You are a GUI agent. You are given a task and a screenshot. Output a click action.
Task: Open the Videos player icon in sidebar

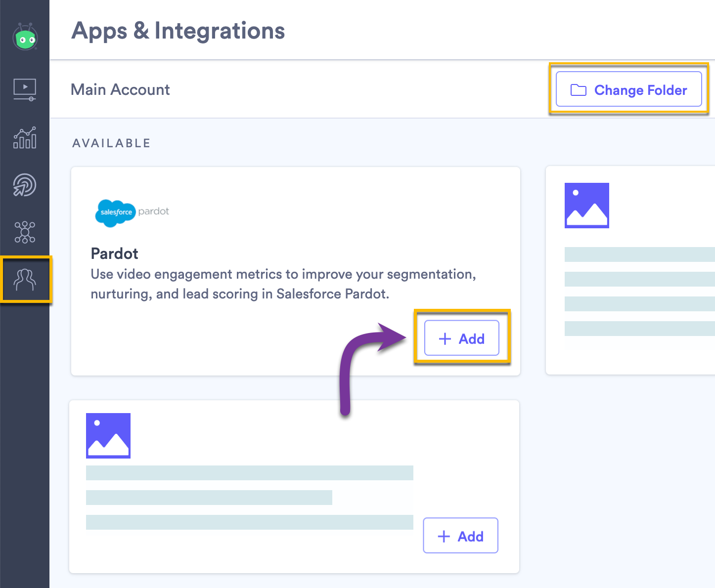click(x=25, y=89)
